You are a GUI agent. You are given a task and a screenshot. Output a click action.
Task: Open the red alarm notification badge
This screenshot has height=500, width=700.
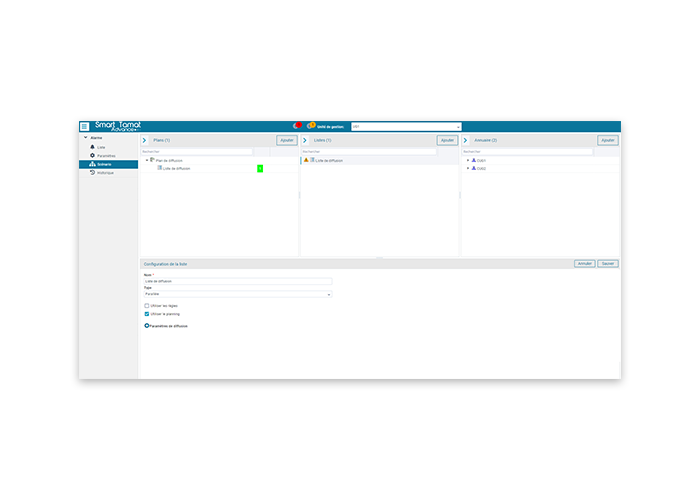[297, 125]
